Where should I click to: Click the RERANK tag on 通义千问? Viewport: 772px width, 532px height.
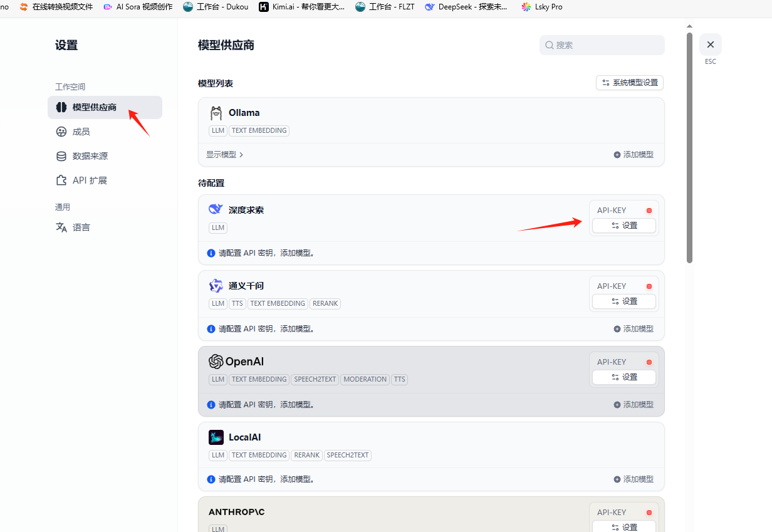[325, 303]
